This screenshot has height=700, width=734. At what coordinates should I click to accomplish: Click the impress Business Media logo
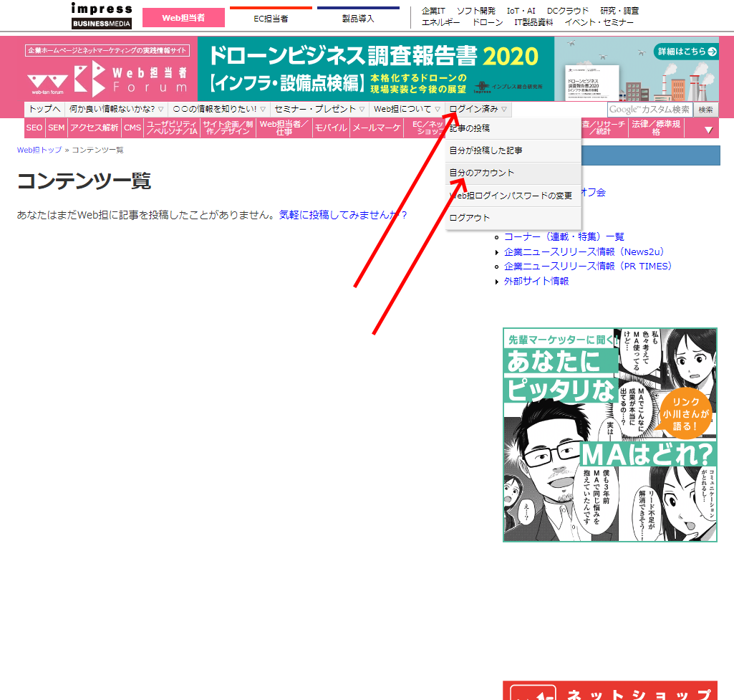102,16
